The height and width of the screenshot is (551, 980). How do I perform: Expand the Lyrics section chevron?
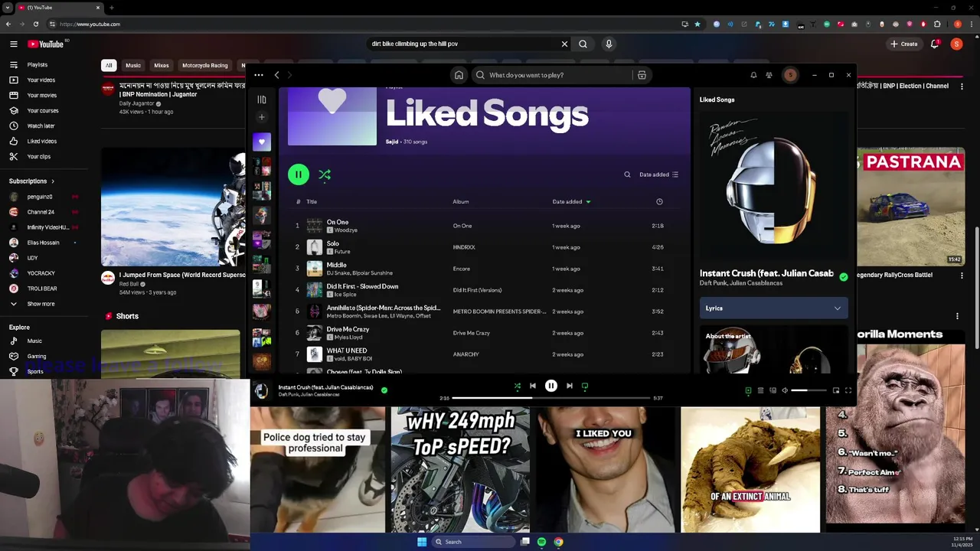(838, 308)
